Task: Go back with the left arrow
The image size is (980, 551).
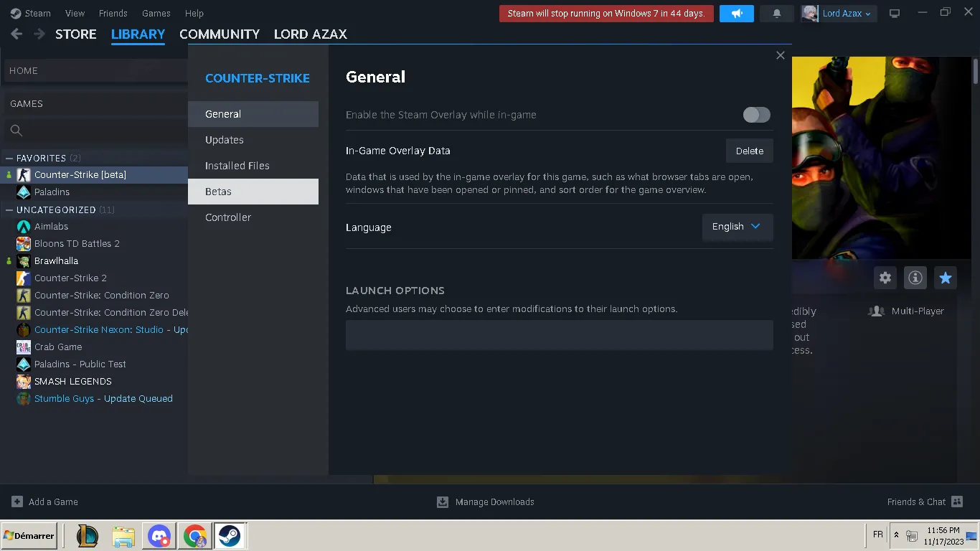Action: point(17,34)
